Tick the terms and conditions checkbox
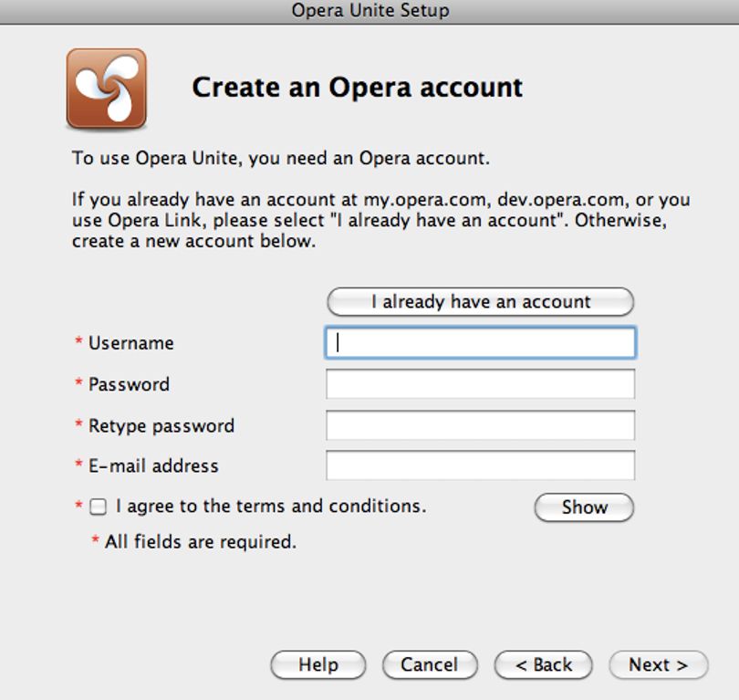Screen dimensions: 739x700 [x=98, y=507]
